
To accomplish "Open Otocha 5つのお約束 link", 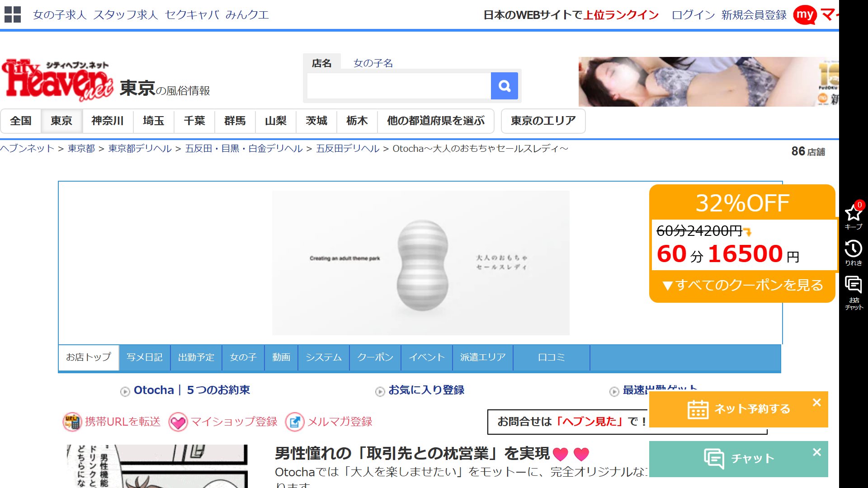I will tap(192, 390).
